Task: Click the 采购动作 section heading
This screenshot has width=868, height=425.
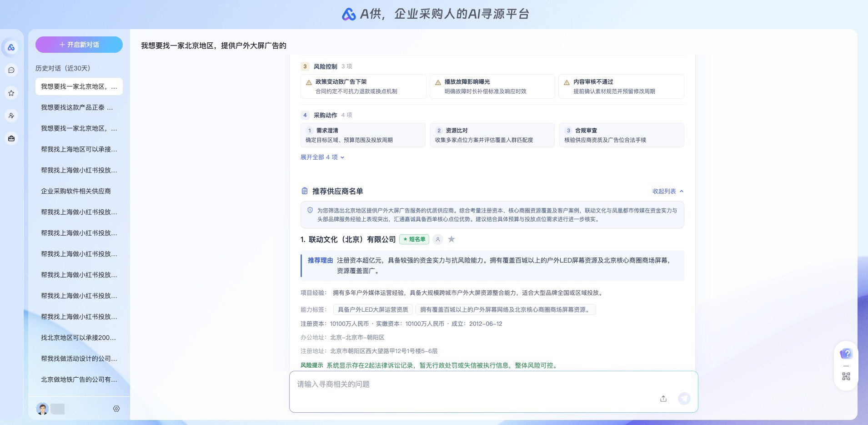Action: 326,115
